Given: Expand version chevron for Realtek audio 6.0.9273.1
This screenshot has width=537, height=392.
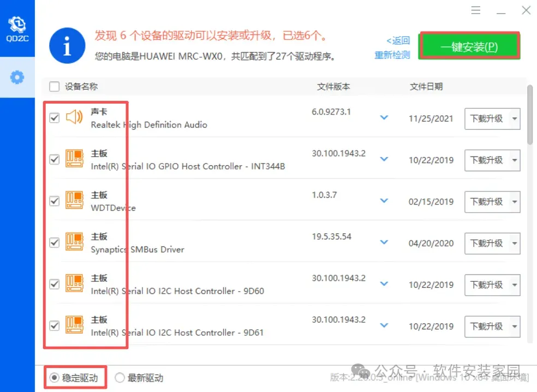Looking at the screenshot, I should pyautogui.click(x=384, y=117).
